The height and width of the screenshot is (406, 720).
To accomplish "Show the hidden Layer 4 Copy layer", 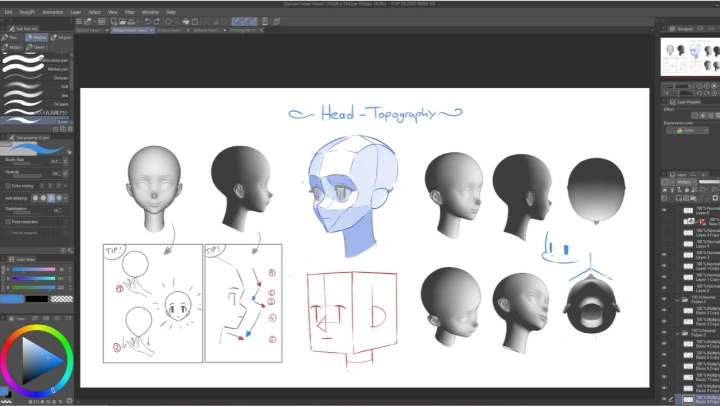I will click(x=664, y=233).
